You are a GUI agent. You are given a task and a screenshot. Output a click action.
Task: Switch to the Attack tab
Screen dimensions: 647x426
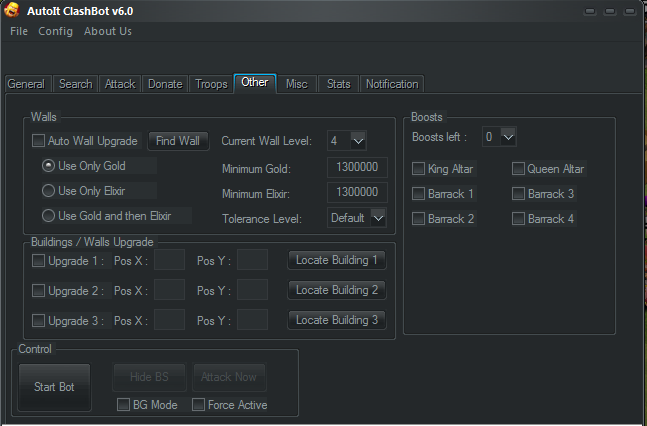click(120, 84)
